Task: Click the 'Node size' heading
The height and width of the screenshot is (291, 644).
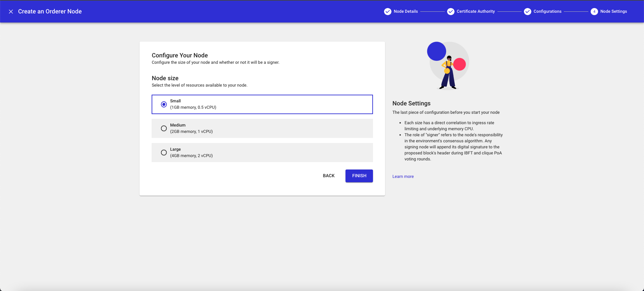Action: [x=165, y=78]
